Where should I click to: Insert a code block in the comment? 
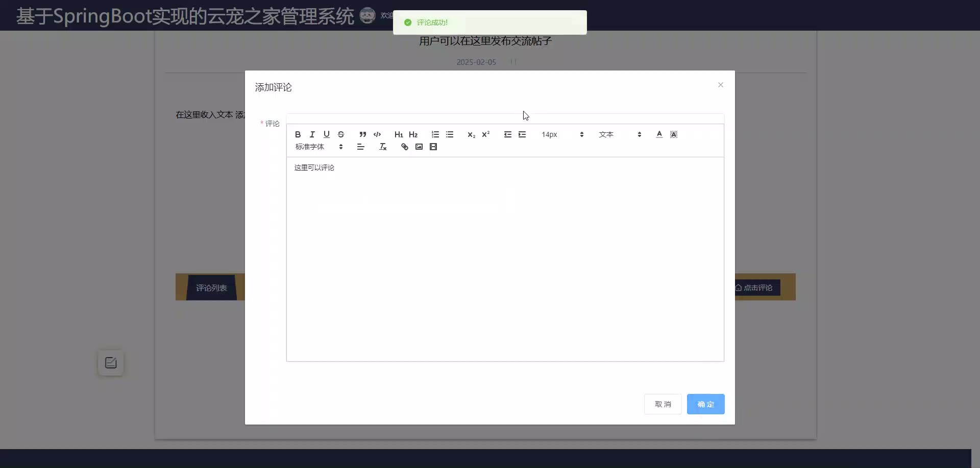pyautogui.click(x=377, y=134)
